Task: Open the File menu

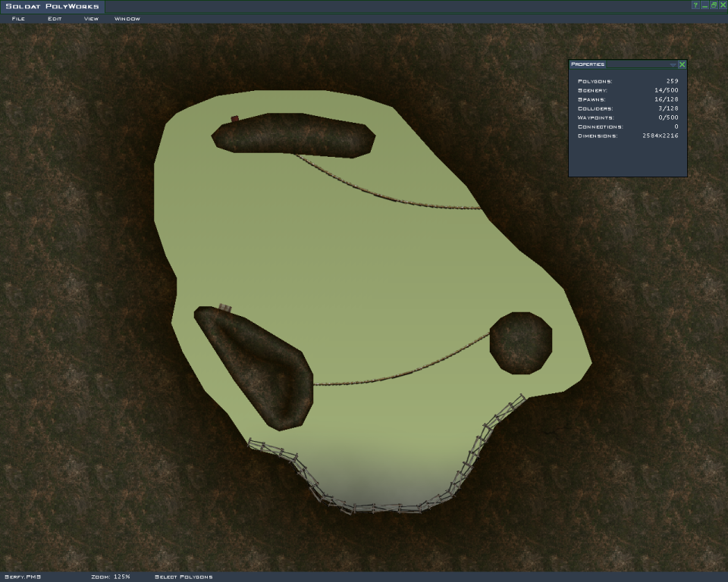Action: click(18, 18)
